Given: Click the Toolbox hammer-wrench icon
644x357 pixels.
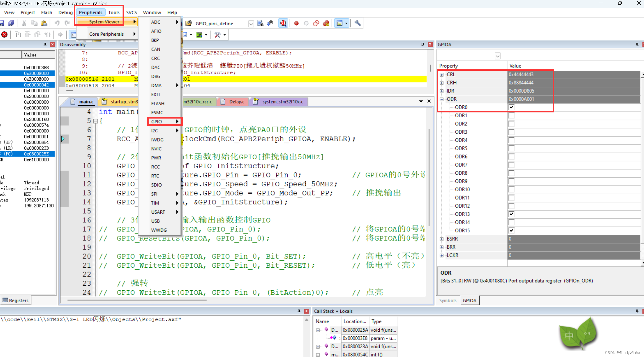Looking at the screenshot, I should click(218, 35).
